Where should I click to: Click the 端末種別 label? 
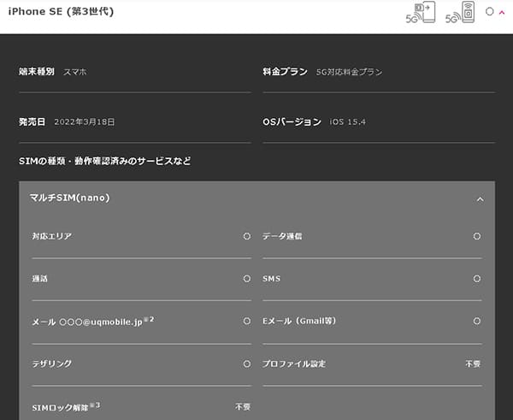tap(37, 71)
